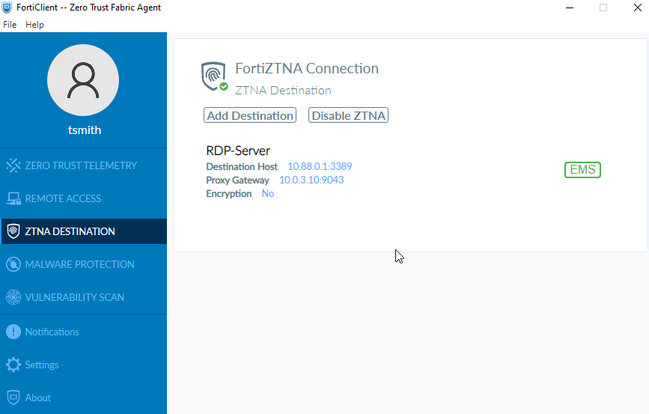649x414 pixels.
Task: Click the FortiClient title bar logo
Action: point(7,7)
